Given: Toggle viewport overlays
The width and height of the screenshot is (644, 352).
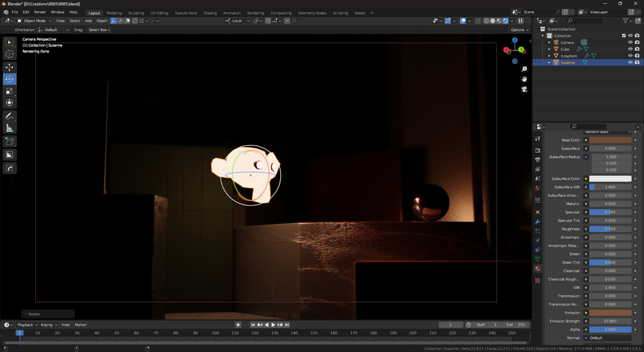Looking at the screenshot, I should pos(463,21).
